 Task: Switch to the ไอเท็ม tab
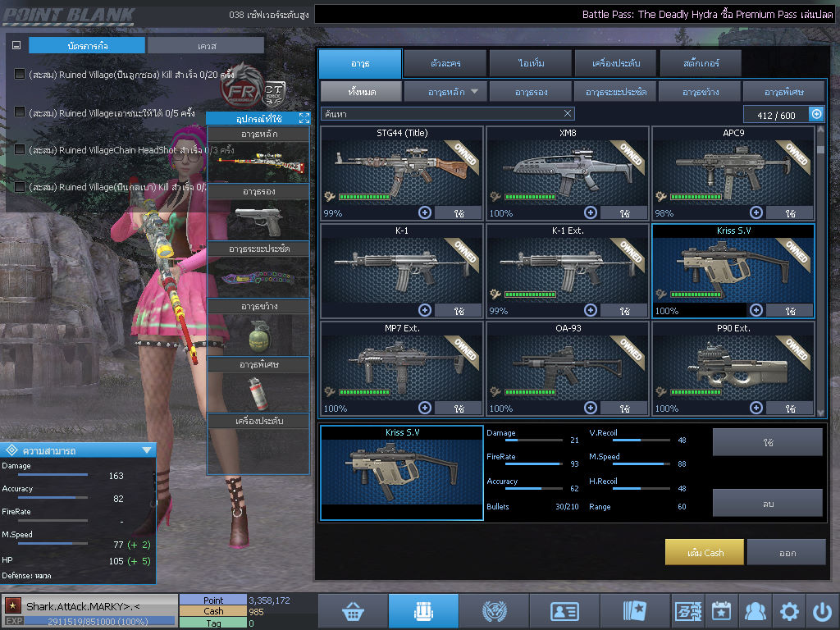[531, 63]
